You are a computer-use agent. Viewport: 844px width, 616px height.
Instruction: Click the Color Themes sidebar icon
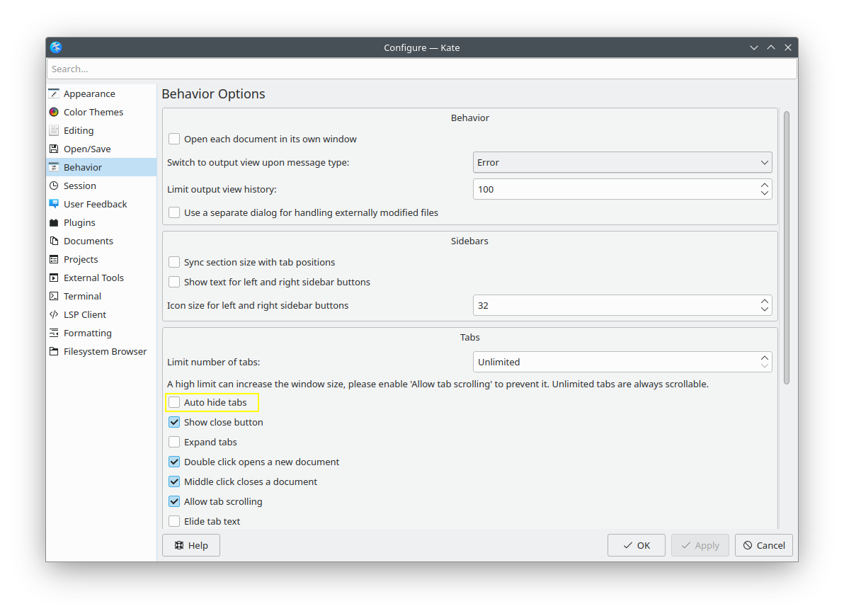(x=54, y=112)
